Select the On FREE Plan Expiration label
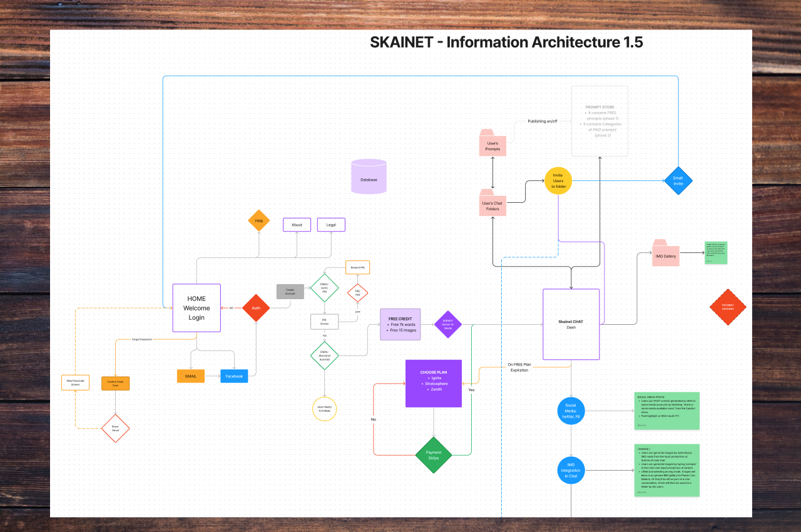The height and width of the screenshot is (532, 801). [x=518, y=367]
